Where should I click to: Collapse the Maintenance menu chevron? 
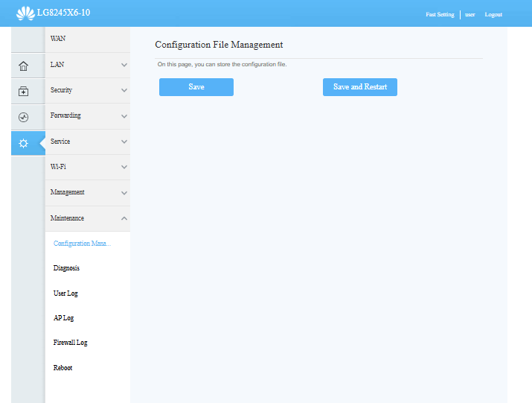(x=124, y=218)
